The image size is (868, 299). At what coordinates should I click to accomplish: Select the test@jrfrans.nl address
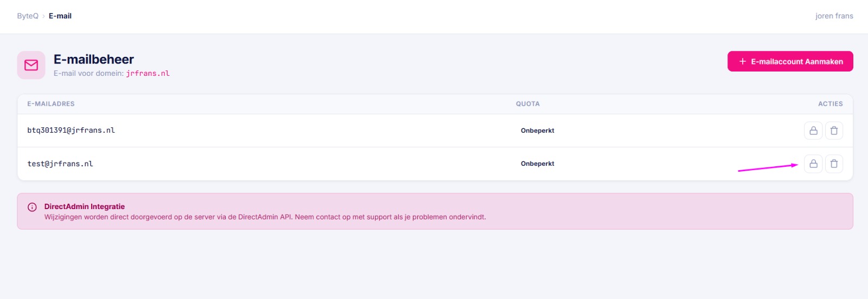coord(60,164)
